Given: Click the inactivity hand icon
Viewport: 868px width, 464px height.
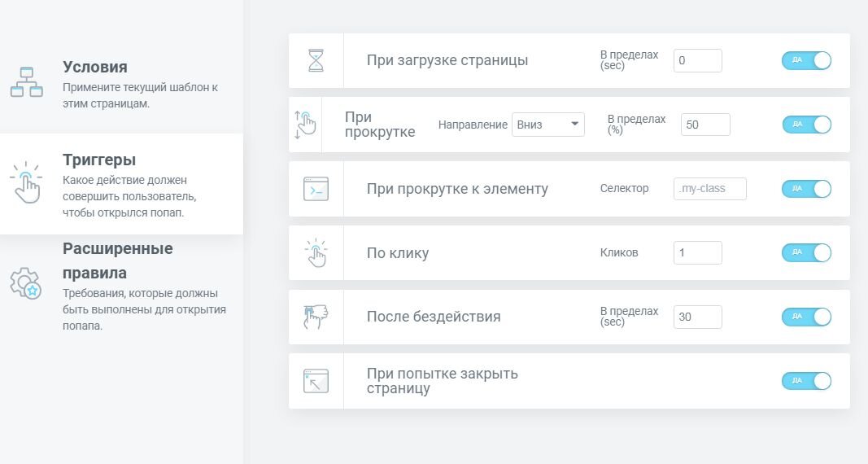Looking at the screenshot, I should coord(316,317).
